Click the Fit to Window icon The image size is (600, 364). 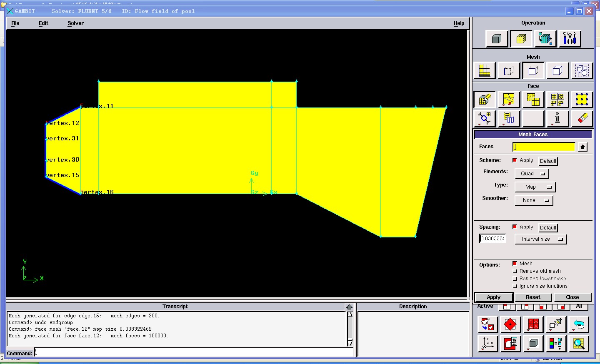click(487, 324)
